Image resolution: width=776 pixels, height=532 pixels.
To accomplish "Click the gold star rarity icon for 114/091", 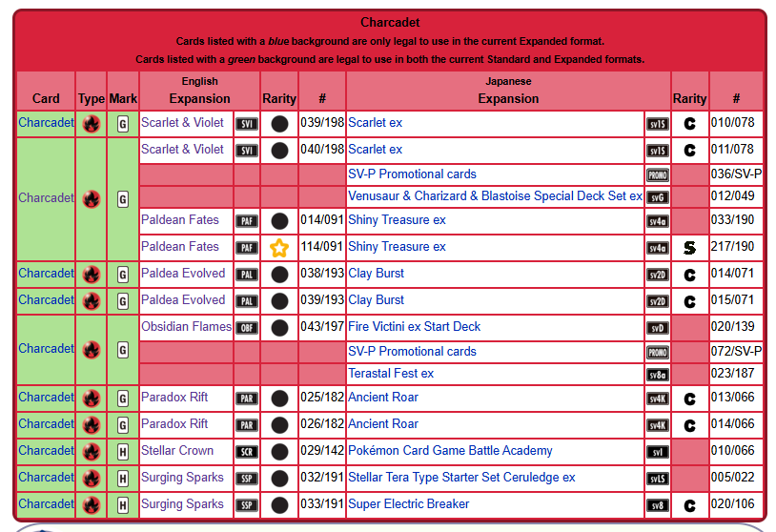I will coord(279,248).
